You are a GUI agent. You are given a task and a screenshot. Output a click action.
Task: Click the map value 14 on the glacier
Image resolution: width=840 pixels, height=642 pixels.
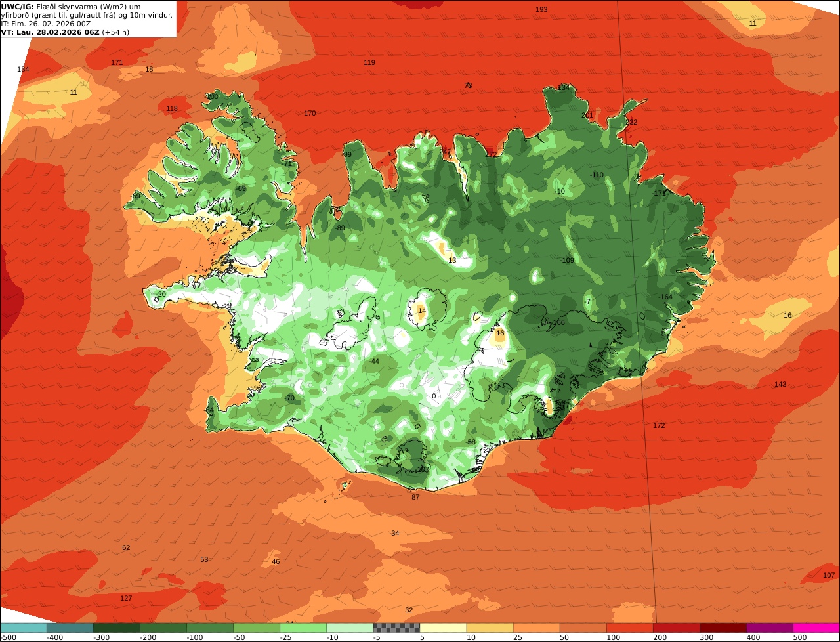click(x=422, y=310)
